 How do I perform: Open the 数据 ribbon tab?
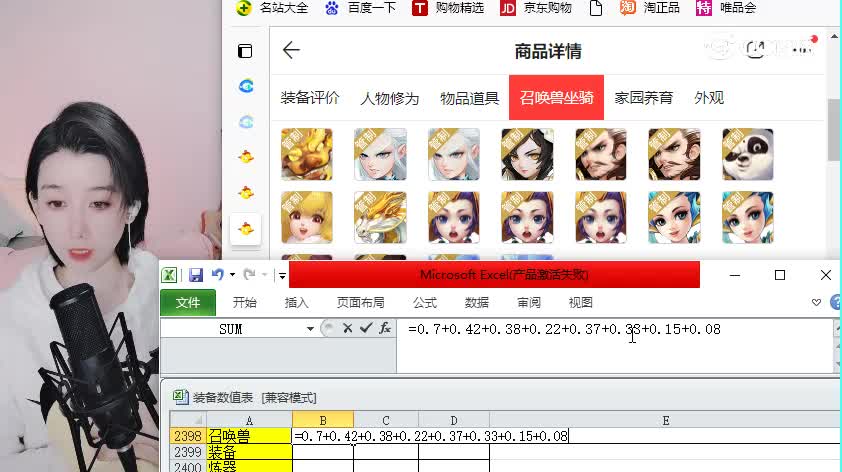pos(476,303)
